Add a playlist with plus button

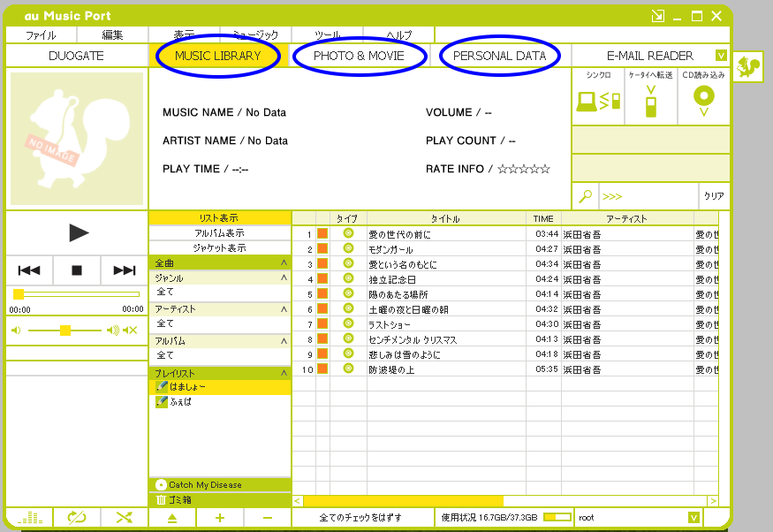click(220, 518)
